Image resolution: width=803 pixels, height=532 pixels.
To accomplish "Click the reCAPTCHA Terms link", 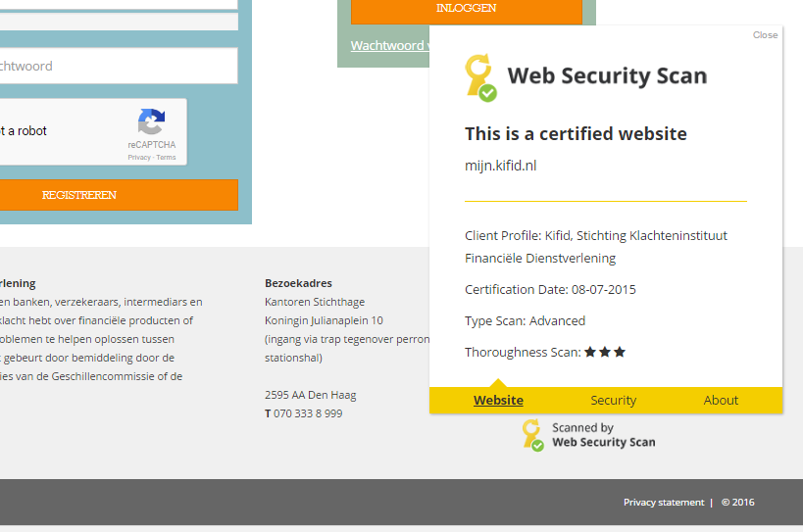I will coord(166,158).
